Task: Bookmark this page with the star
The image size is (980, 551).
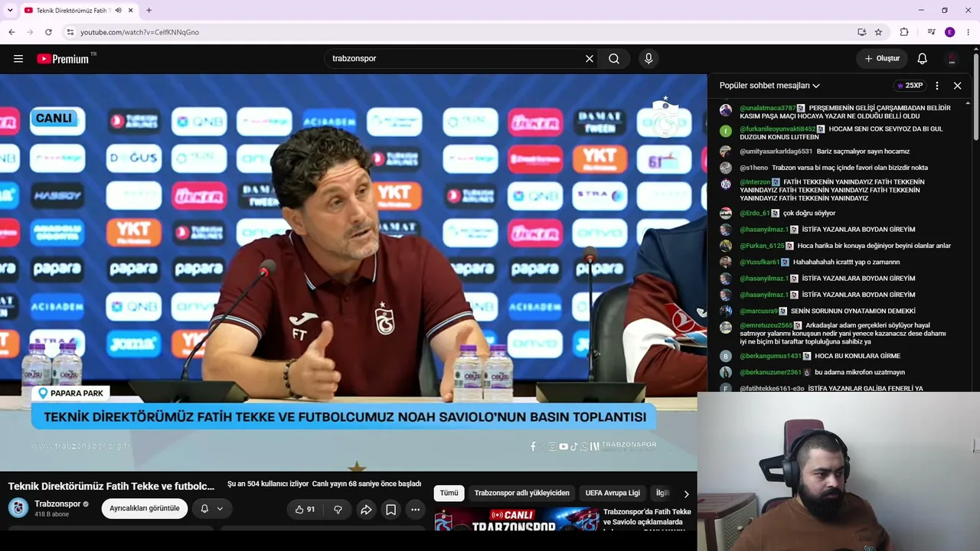Action: 878,32
